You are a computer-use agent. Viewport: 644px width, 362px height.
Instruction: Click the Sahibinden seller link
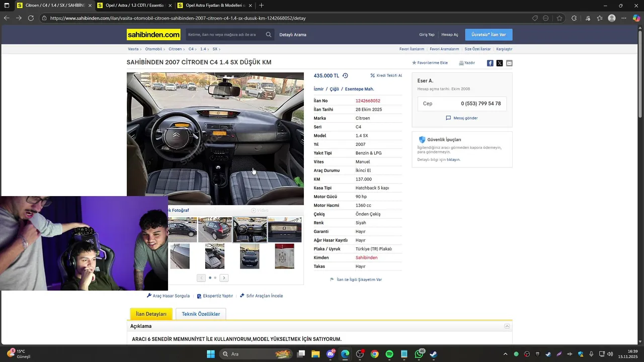(x=366, y=257)
